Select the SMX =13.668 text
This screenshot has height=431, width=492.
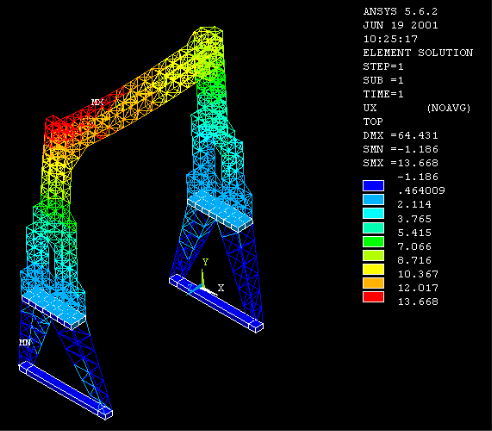pos(401,163)
